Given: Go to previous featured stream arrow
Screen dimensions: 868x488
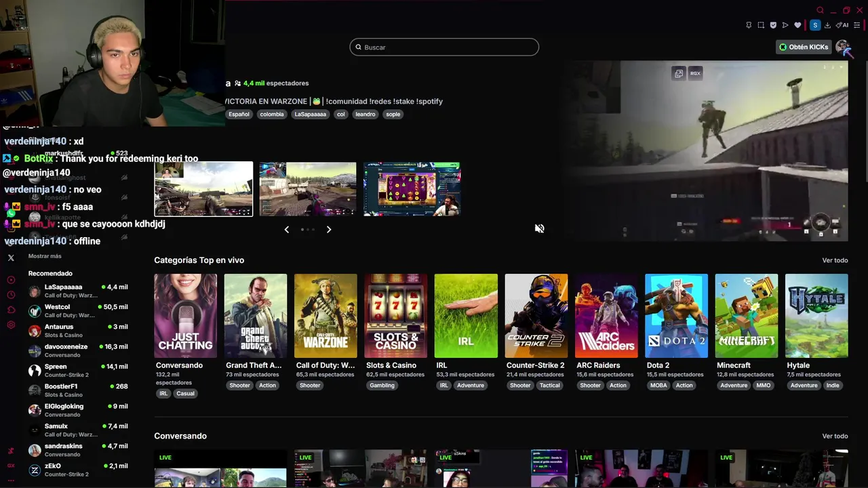Looking at the screenshot, I should (x=286, y=230).
